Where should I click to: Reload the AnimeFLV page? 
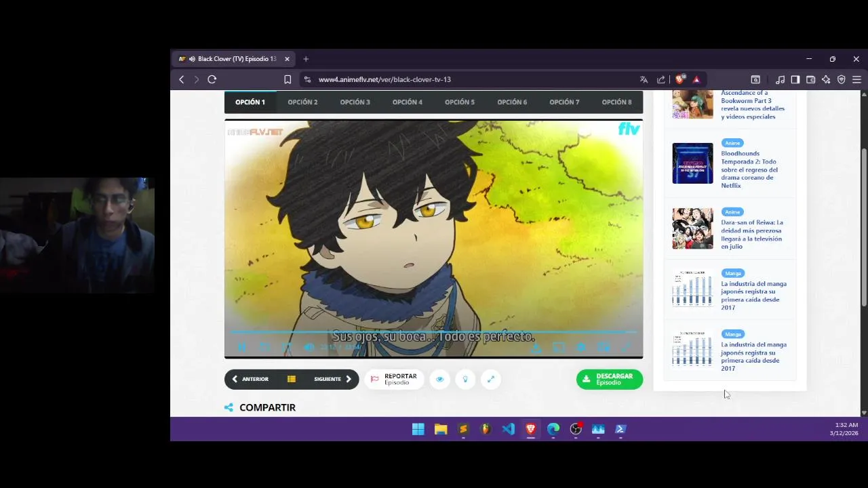point(212,79)
